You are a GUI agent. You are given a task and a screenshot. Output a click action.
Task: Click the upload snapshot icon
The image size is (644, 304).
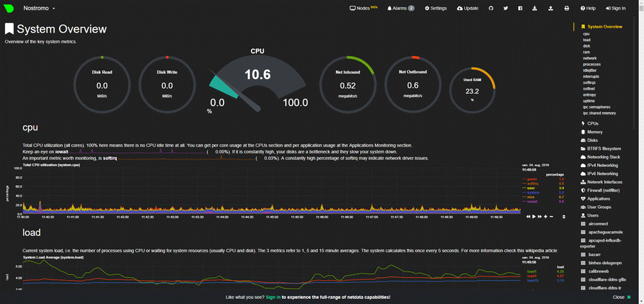[550, 8]
